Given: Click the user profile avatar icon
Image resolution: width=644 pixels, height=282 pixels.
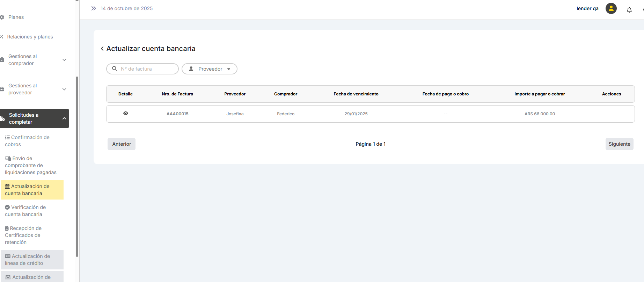Looking at the screenshot, I should (611, 8).
